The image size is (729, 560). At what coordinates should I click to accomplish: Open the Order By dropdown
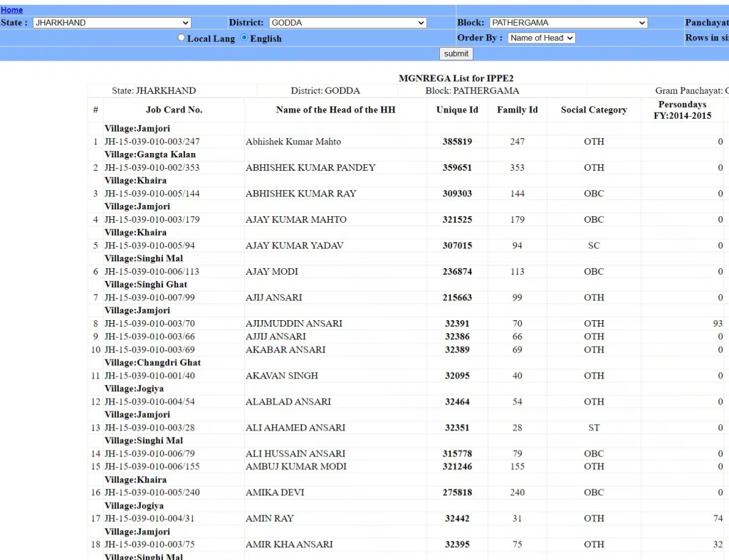tap(542, 38)
